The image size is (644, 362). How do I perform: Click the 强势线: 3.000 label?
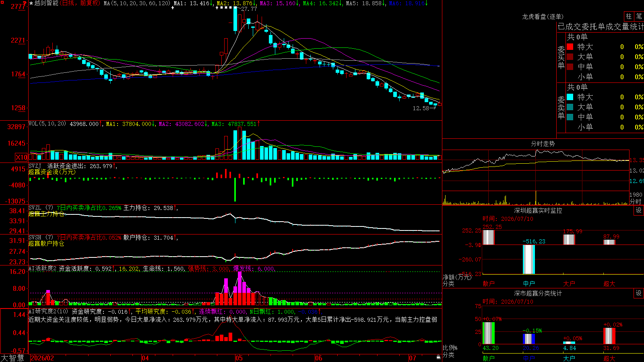(x=208, y=268)
